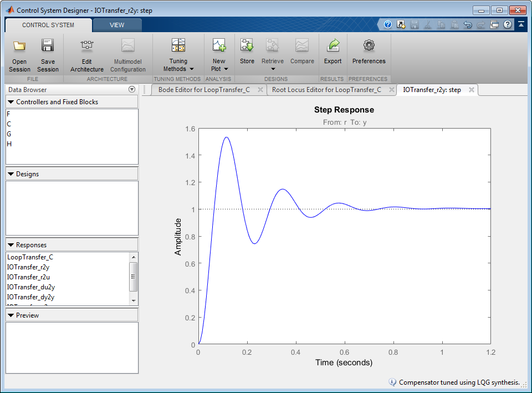
Task: Collapse the Preview section
Action: click(11, 315)
